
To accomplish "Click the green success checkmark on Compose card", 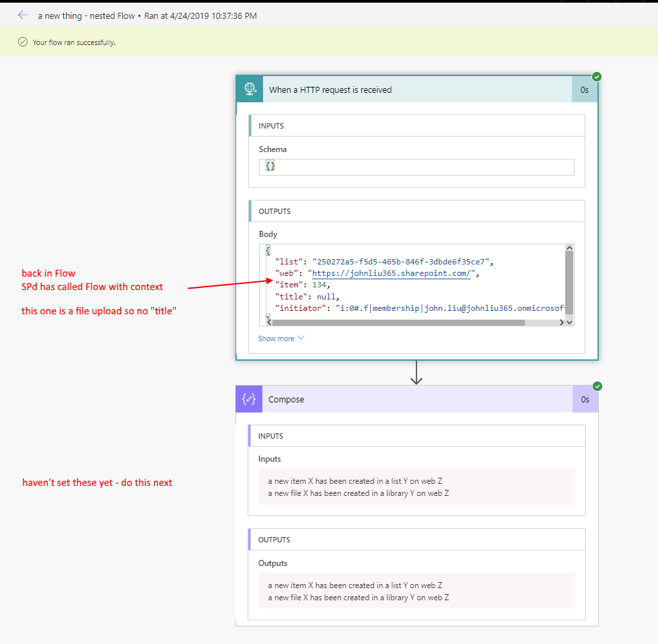I will [x=597, y=386].
